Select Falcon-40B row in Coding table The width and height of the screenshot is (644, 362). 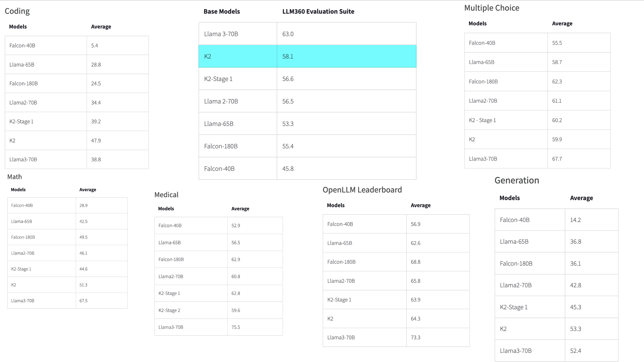[77, 45]
